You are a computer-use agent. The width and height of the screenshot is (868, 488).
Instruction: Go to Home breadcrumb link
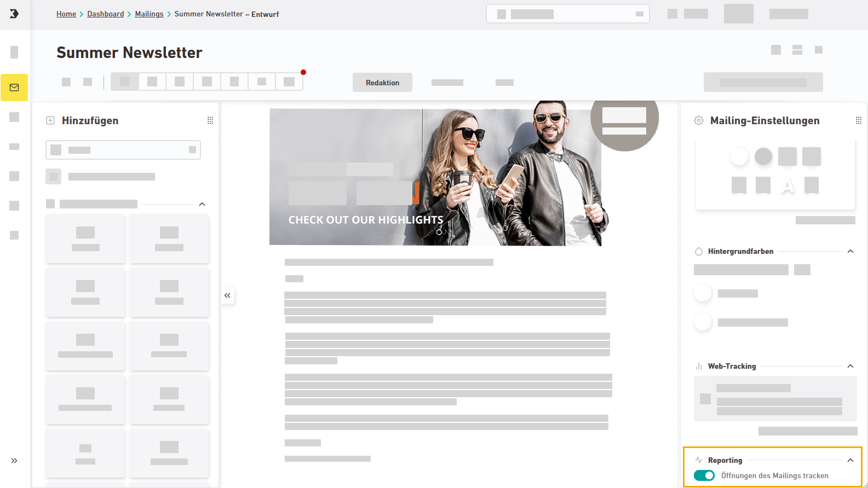(66, 14)
